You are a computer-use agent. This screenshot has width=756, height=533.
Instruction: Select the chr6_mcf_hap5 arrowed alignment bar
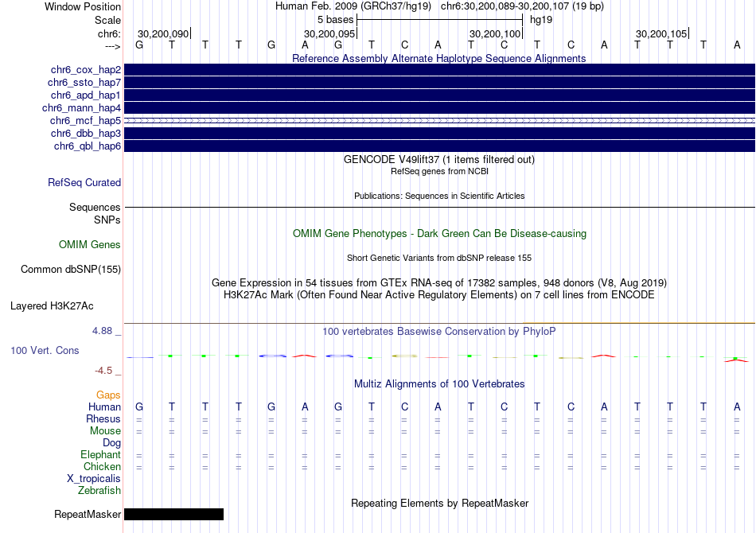coord(439,120)
